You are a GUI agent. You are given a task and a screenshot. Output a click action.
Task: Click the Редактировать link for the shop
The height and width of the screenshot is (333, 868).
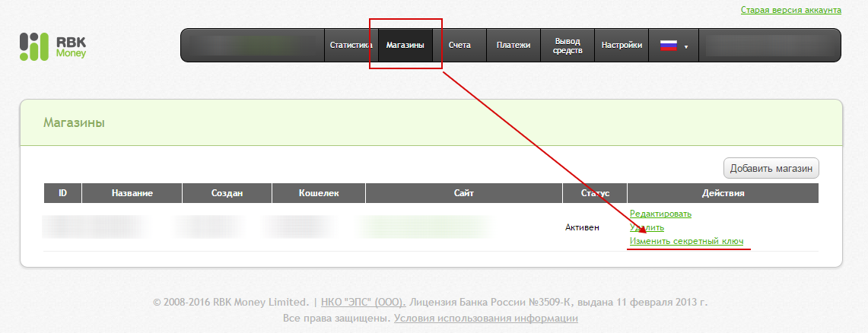(x=660, y=214)
